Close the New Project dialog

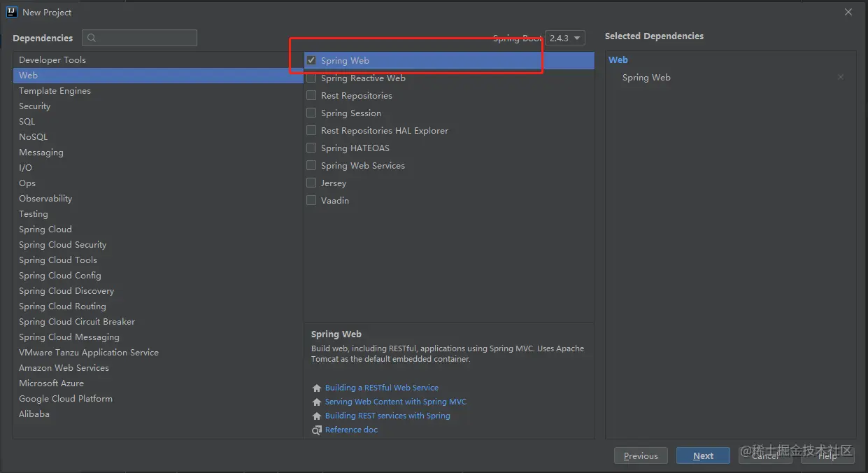pyautogui.click(x=848, y=12)
